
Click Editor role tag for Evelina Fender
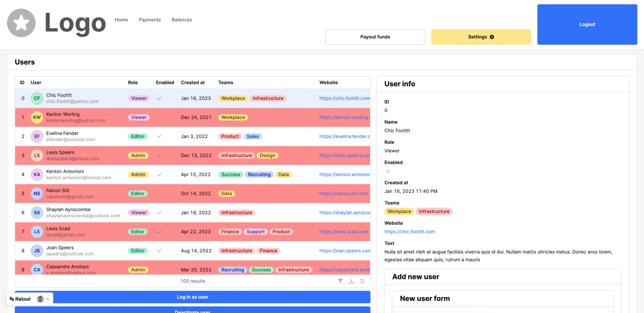point(138,136)
